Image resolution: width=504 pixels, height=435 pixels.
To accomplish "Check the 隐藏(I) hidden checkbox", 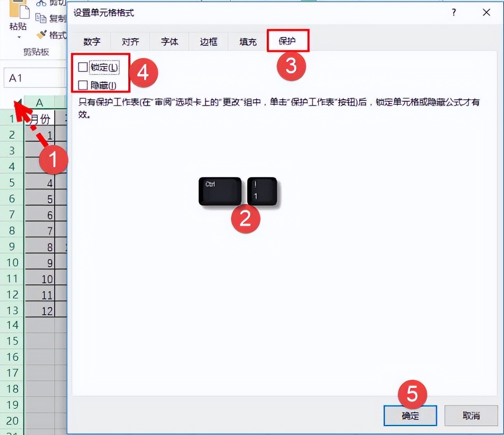I will coord(83,85).
